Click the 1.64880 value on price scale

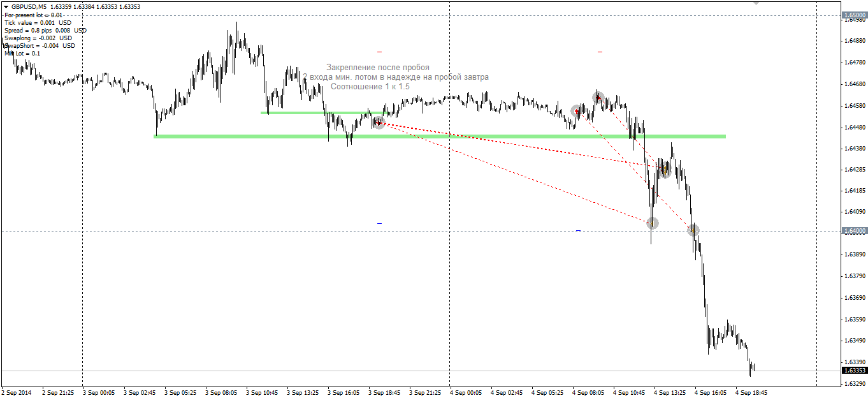tap(854, 41)
